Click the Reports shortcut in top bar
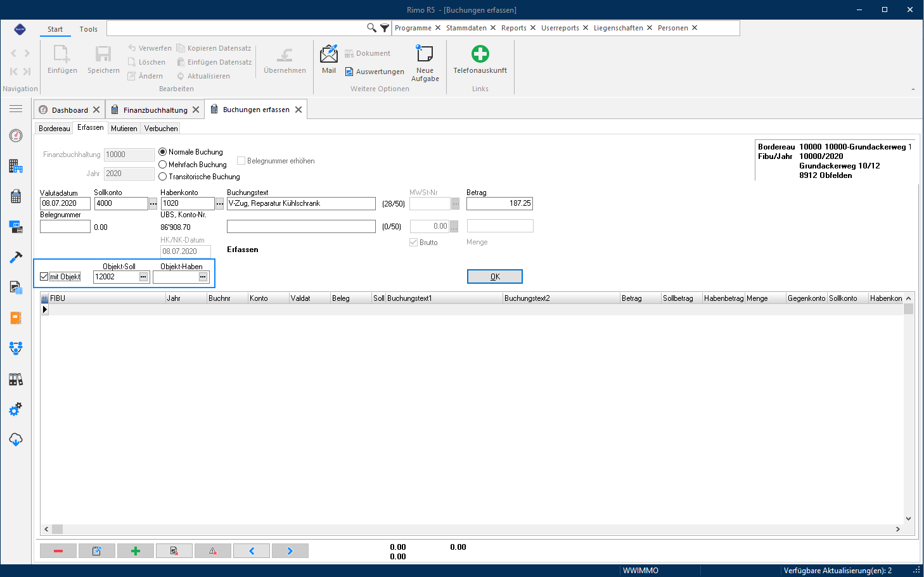Viewport: 924px width, 577px height. [514, 28]
